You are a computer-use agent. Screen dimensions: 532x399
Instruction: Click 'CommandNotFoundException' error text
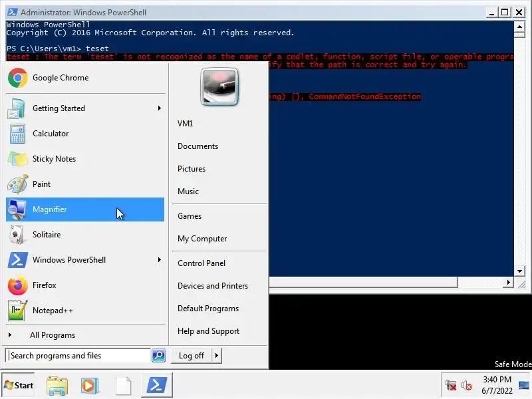[x=364, y=96]
